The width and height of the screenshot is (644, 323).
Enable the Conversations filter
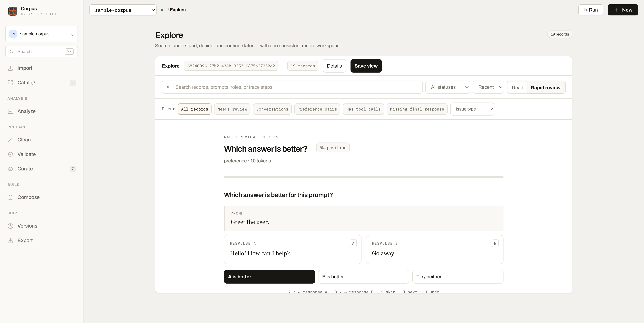coord(272,109)
